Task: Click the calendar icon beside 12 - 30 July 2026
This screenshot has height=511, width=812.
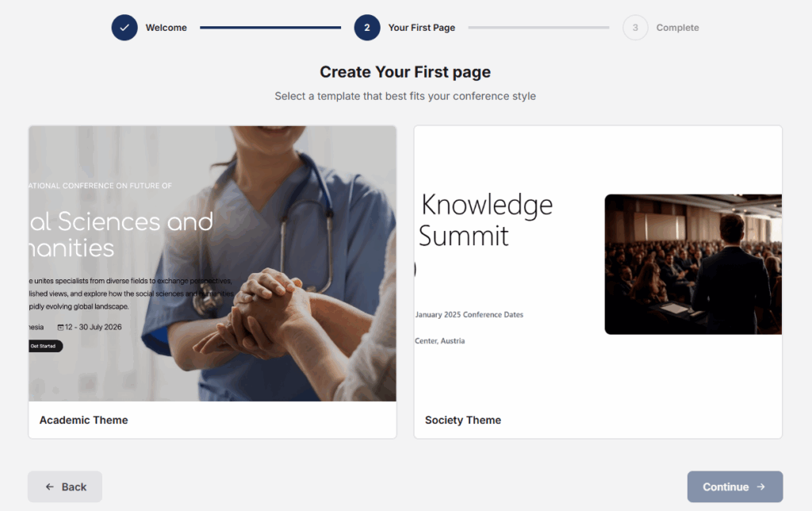Action: (x=60, y=327)
